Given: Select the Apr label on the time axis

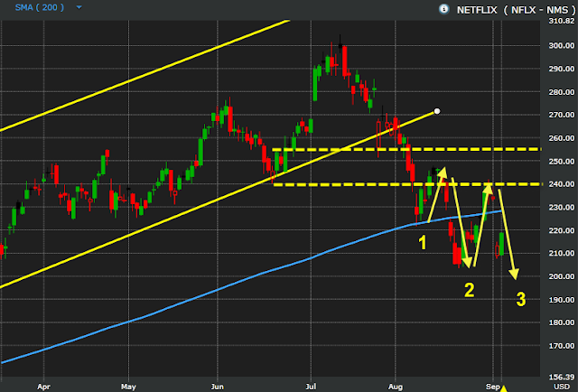Looking at the screenshot, I should [43, 387].
